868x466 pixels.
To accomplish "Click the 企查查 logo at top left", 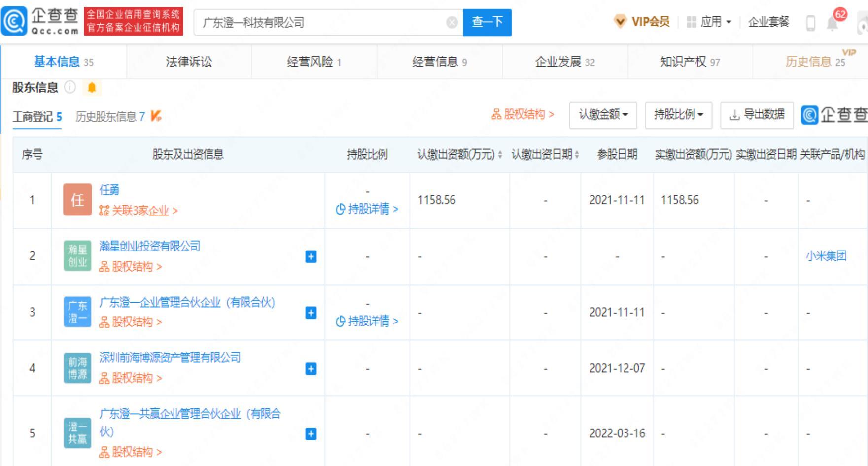I will tap(40, 22).
